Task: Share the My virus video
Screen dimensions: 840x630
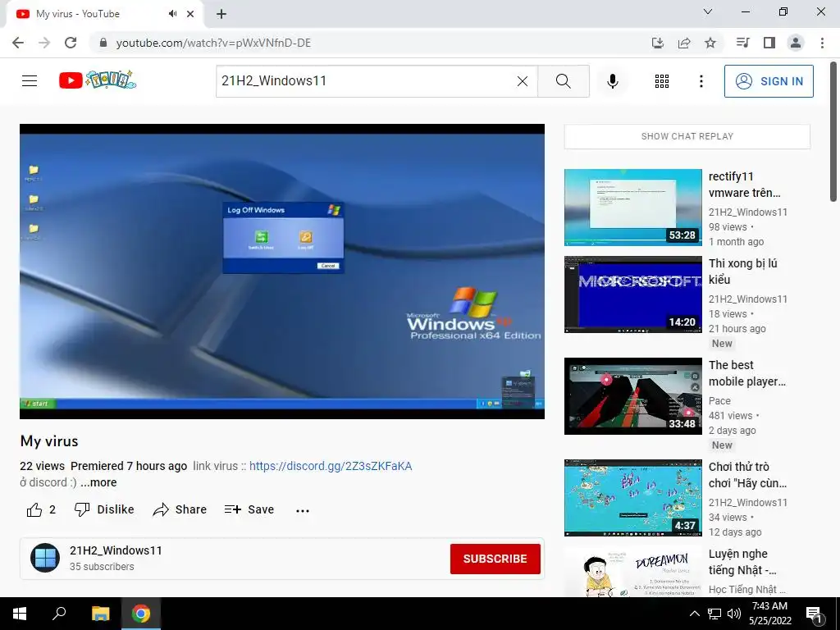Action: [x=180, y=510]
